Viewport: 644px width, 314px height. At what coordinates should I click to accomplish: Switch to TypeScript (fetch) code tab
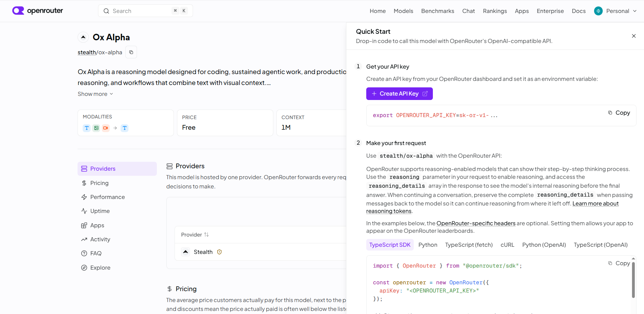(469, 245)
